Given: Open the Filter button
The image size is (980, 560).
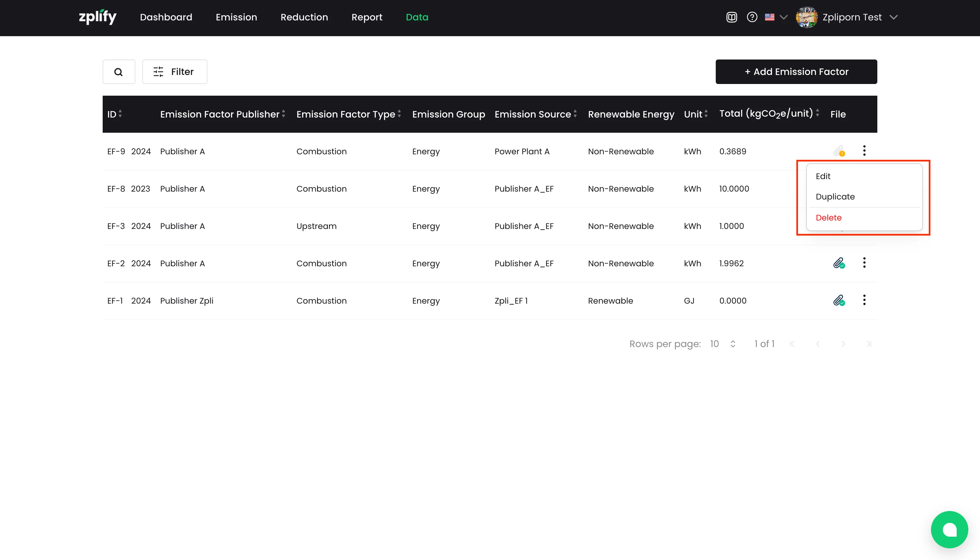Looking at the screenshot, I should click(x=175, y=71).
